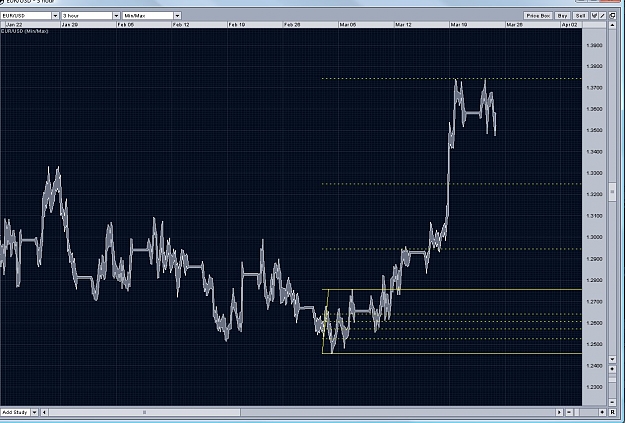Click the horizontal zoom slider handle
The image size is (625, 423).
pyautogui.click(x=577, y=412)
